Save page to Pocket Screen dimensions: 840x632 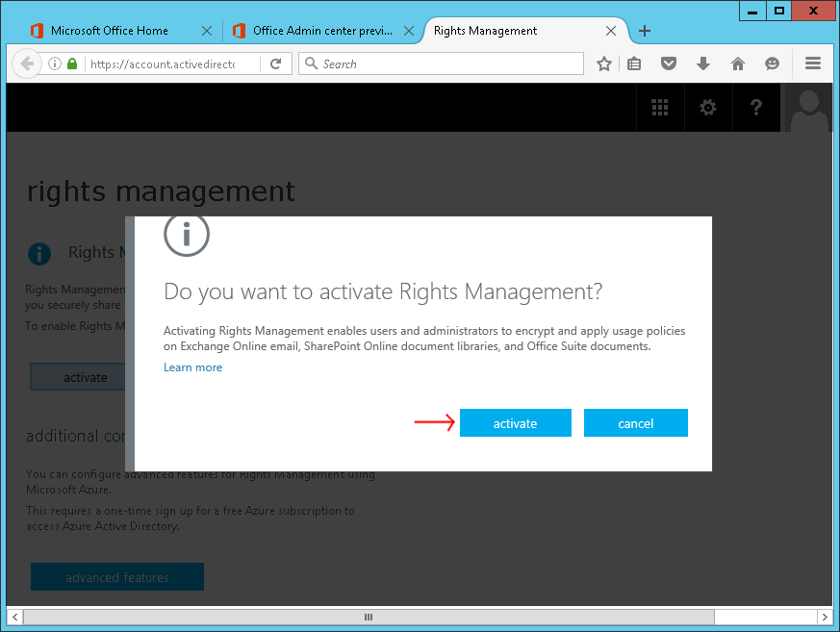click(668, 63)
